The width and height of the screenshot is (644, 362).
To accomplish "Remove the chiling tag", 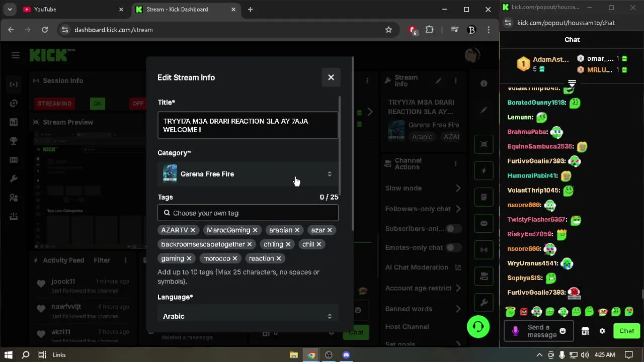I will (288, 244).
